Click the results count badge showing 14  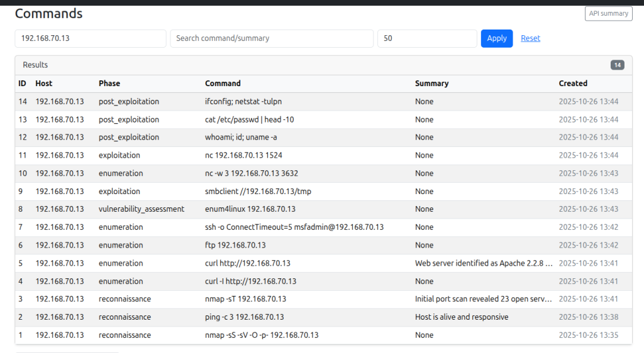click(x=617, y=65)
